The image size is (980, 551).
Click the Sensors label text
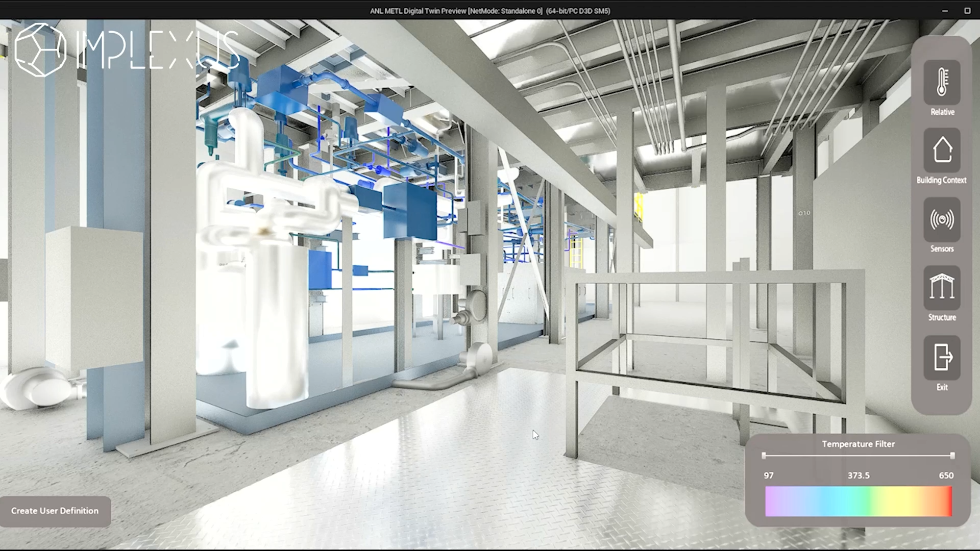[942, 249]
